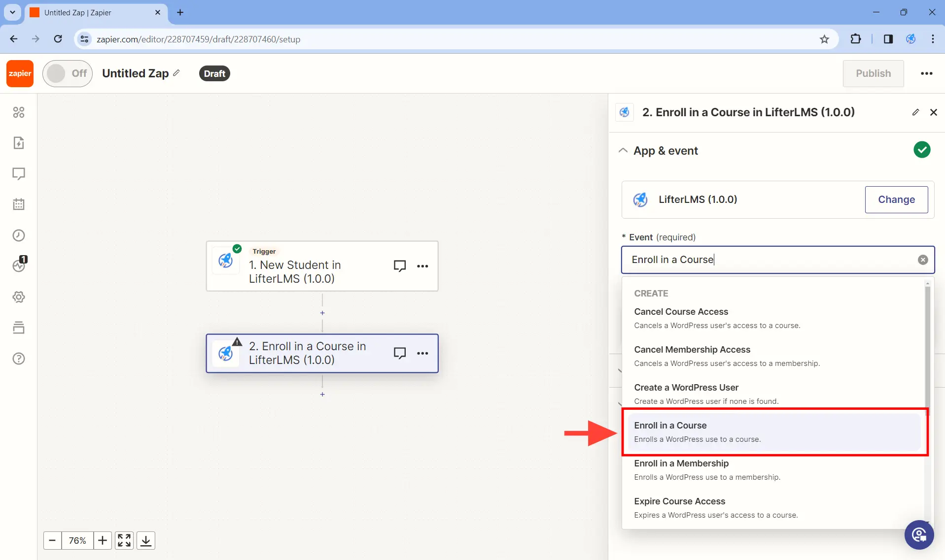Open the versions stack sidebar icon
Image resolution: width=945 pixels, height=560 pixels.
point(19,328)
